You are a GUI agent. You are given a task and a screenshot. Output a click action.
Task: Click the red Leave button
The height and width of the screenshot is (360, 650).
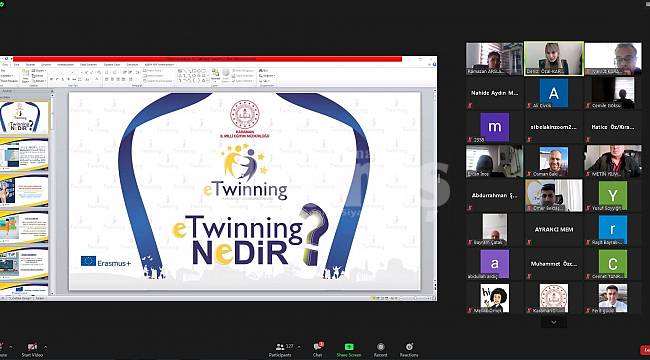[x=645, y=350]
